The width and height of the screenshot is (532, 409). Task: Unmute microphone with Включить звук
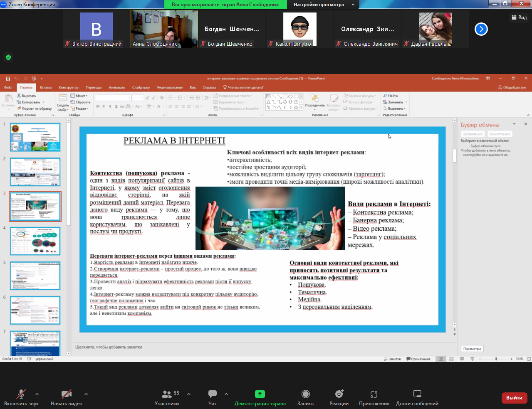pyautogui.click(x=21, y=397)
